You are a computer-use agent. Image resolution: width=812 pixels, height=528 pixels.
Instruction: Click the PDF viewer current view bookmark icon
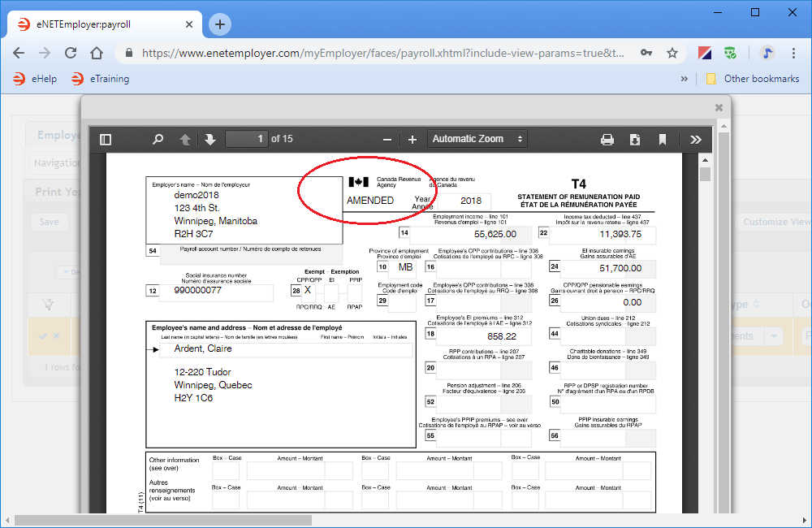tap(663, 139)
